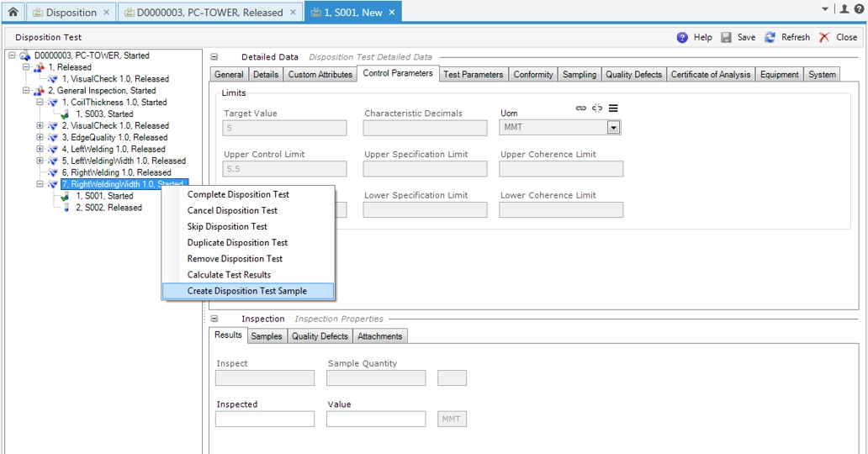Click the Save disk icon
Screen dimensions: 868x454
(726, 38)
